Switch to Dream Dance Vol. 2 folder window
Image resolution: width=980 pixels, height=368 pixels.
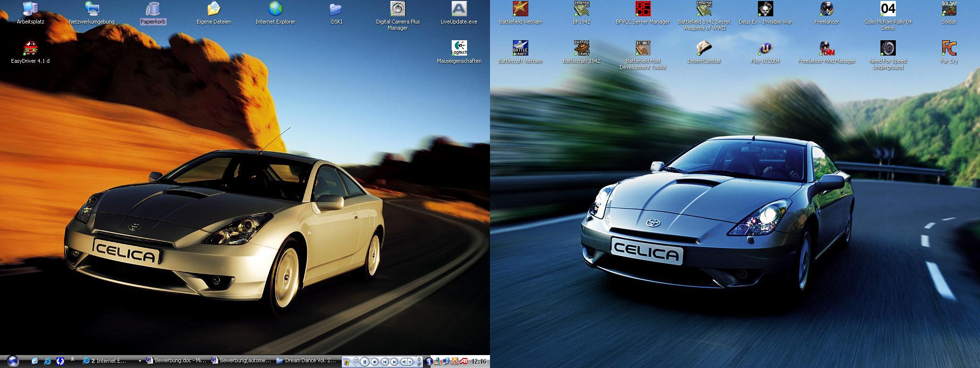(x=306, y=361)
